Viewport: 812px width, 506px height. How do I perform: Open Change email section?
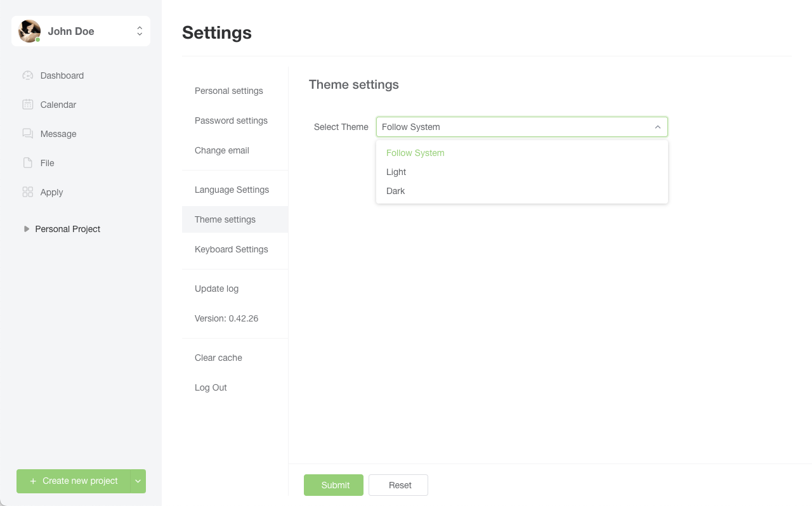coord(235,150)
